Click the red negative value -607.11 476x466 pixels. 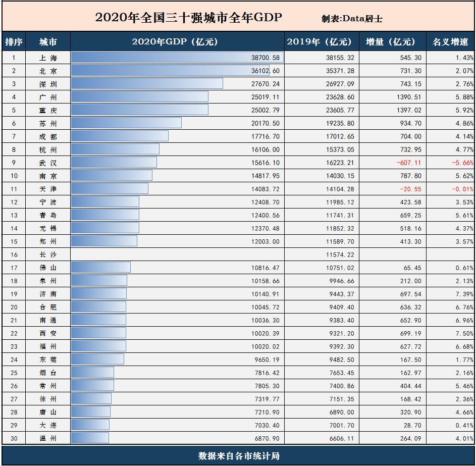tap(408, 163)
